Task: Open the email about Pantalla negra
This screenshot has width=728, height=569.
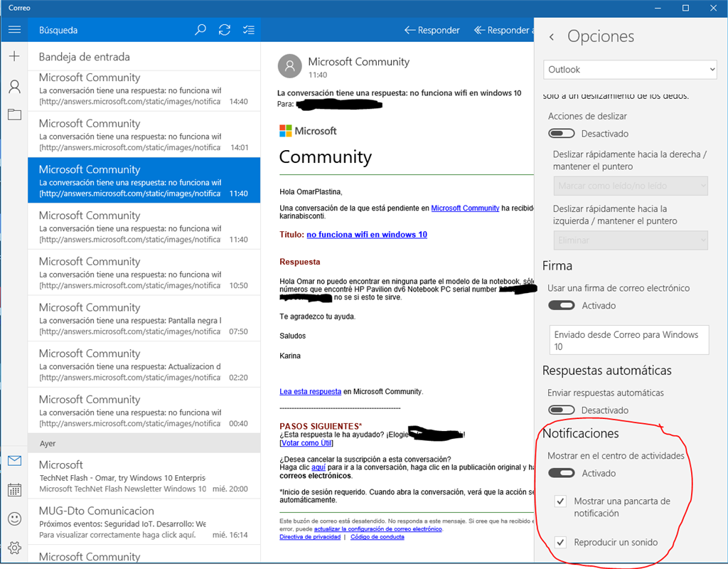Action: pyautogui.click(x=144, y=319)
